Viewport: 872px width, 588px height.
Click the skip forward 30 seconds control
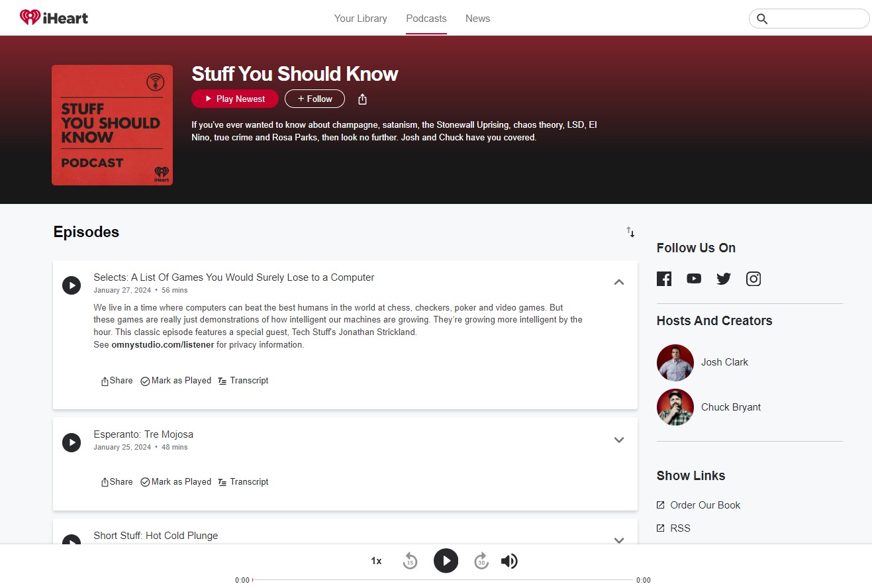point(481,561)
